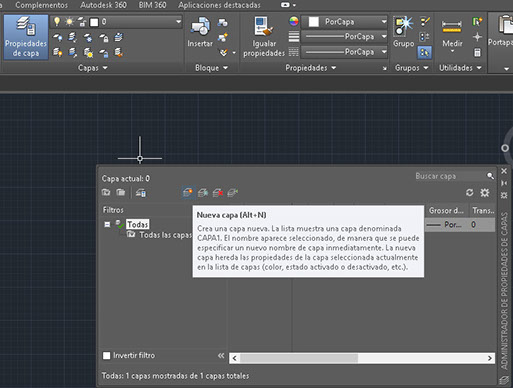Click the delete layer icon with red X
The height and width of the screenshot is (388, 513).
(218, 192)
